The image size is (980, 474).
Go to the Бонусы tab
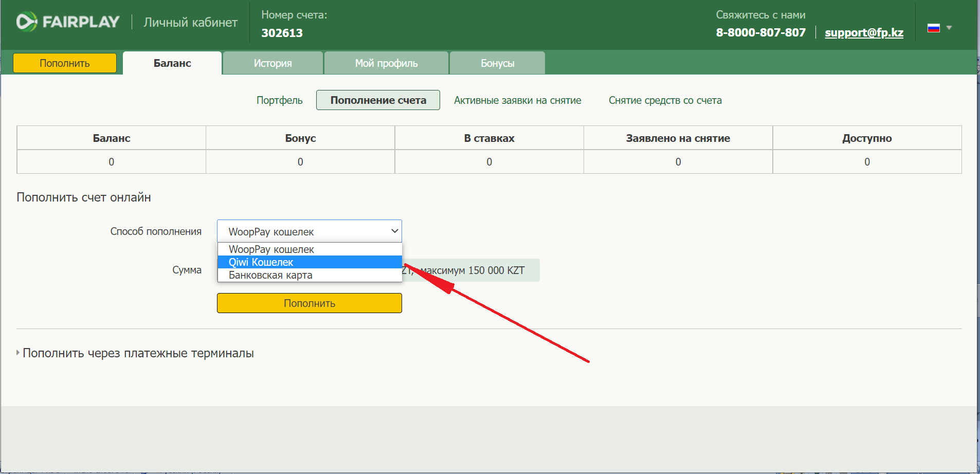498,63
